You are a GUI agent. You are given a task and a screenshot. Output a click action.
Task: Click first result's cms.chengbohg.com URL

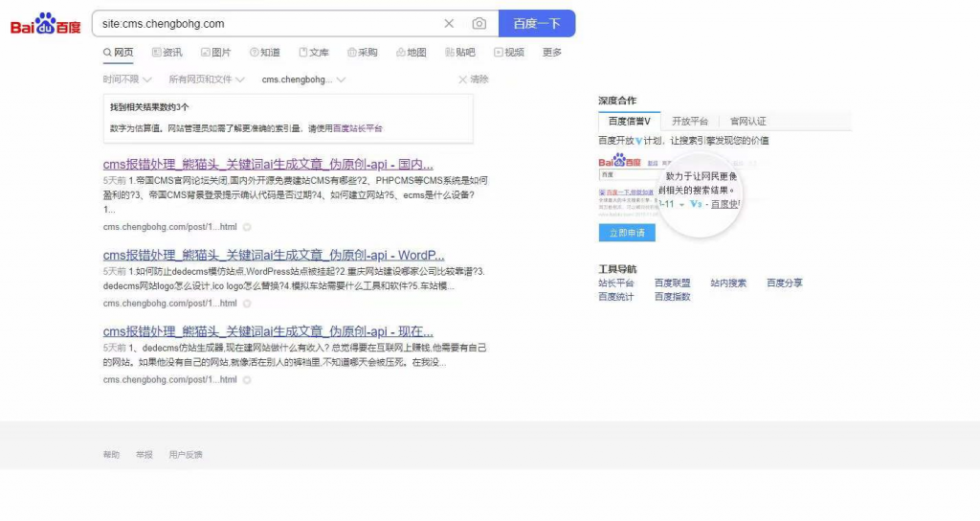tap(170, 227)
